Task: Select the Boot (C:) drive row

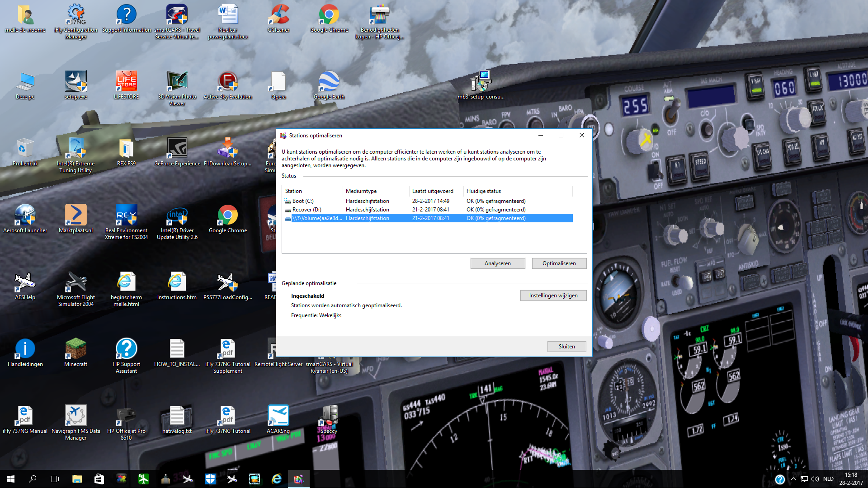Action: [x=428, y=201]
